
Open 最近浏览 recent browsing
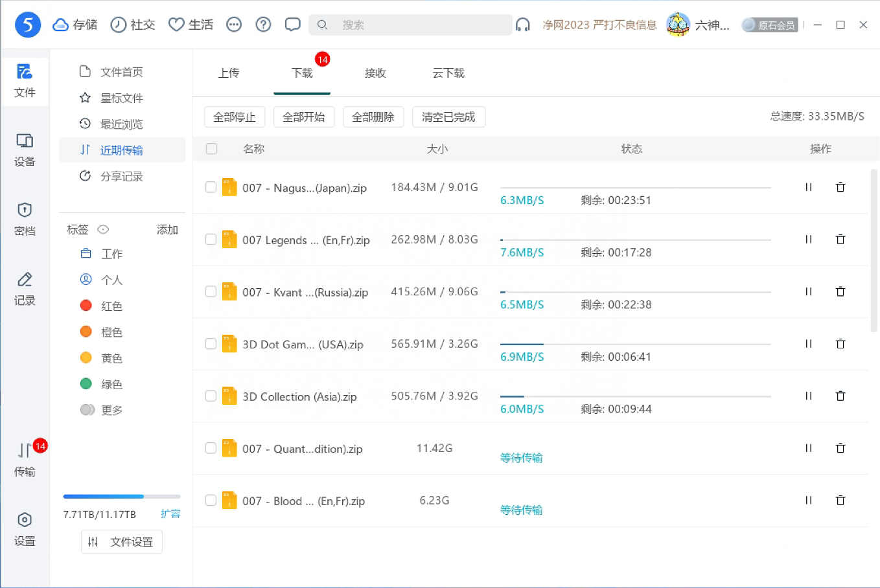[x=122, y=124]
